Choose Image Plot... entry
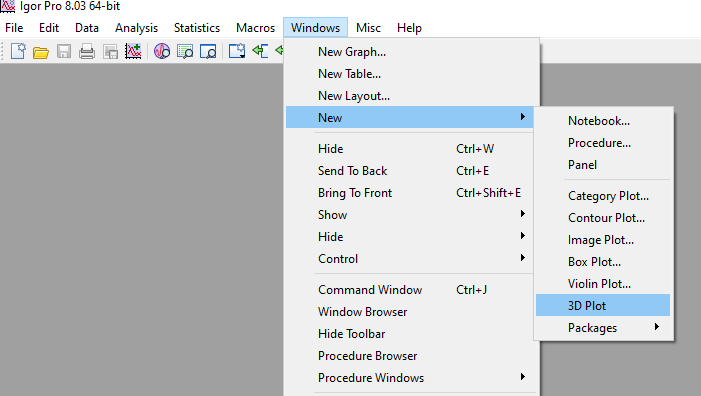 (603, 240)
